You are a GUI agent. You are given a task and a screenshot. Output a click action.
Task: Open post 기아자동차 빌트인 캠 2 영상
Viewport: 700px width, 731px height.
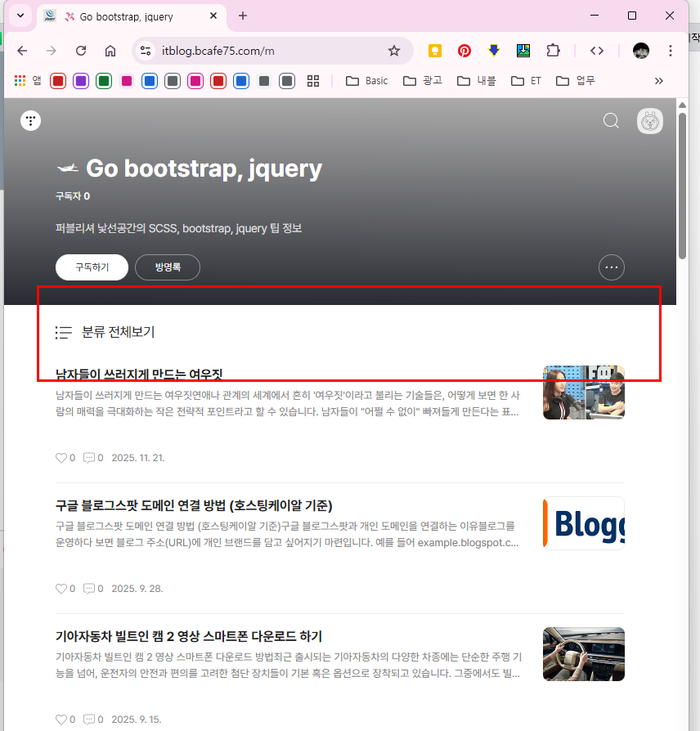pyautogui.click(x=189, y=636)
